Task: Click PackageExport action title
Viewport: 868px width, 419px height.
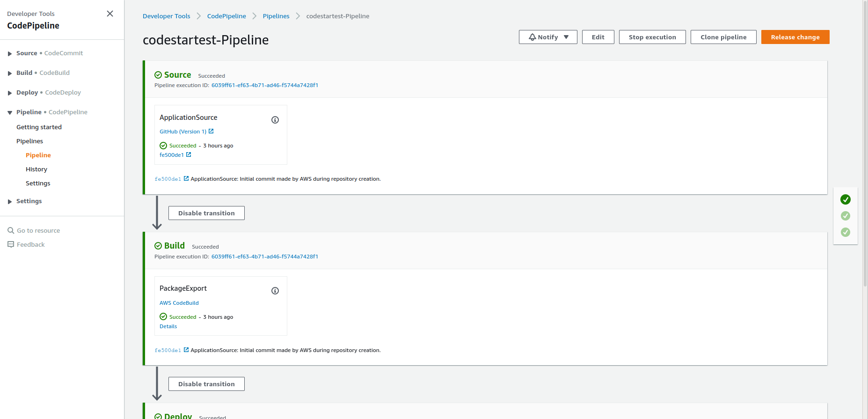Action: [183, 288]
